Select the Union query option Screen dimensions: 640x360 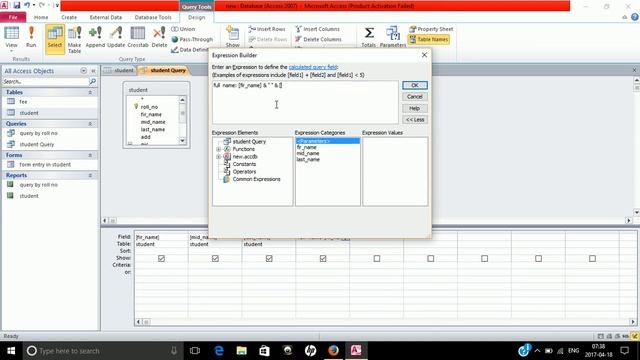coord(183,29)
